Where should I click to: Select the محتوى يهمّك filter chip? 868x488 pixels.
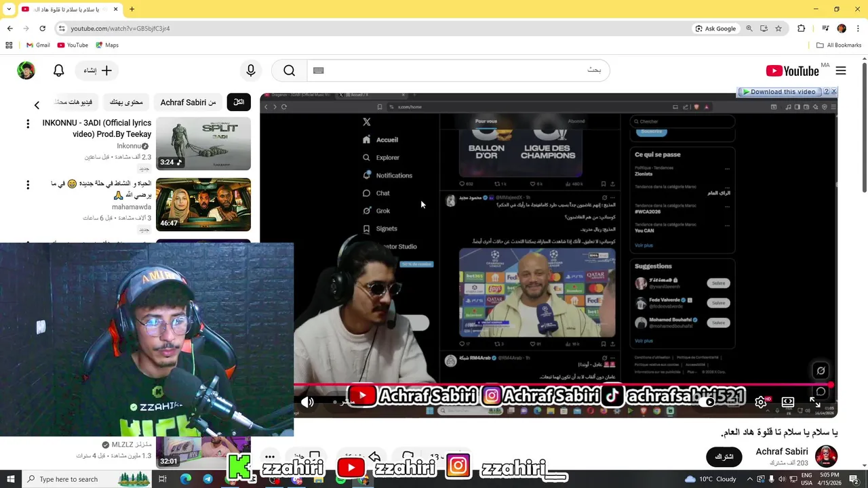pos(126,102)
